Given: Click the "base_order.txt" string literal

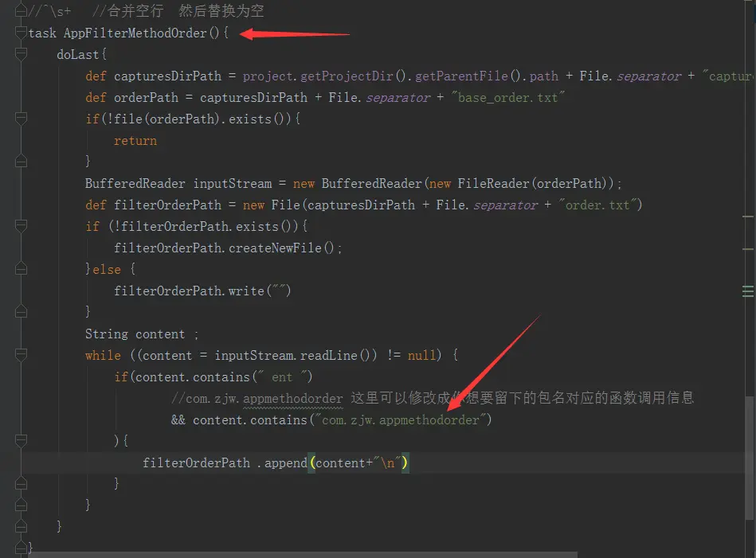Looking at the screenshot, I should (x=507, y=98).
